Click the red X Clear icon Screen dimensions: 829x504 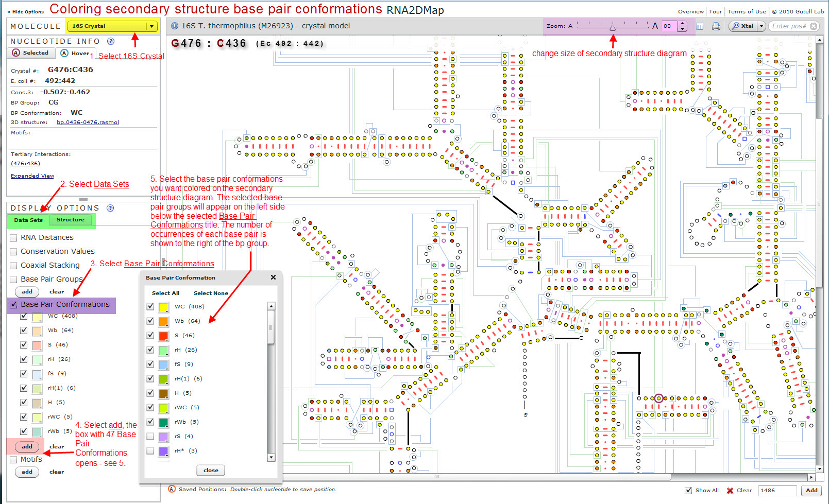(730, 491)
